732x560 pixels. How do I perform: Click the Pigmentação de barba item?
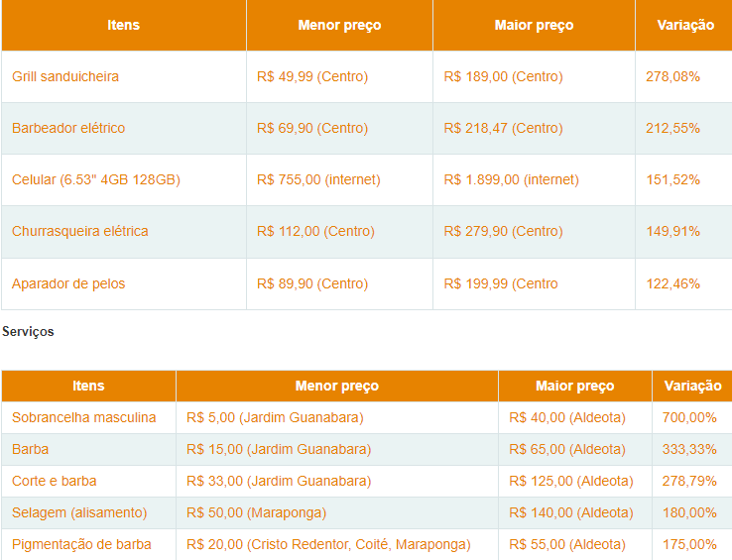pyautogui.click(x=81, y=544)
